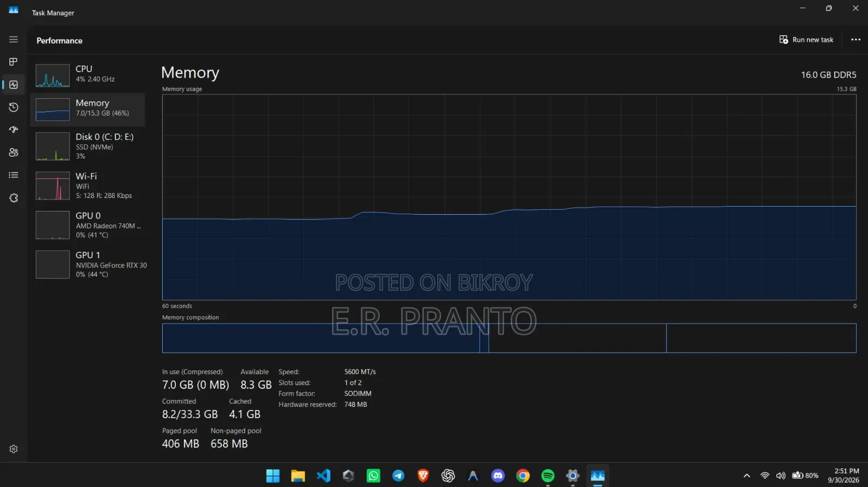Open Spotify from the taskbar
Screen dimensions: 868x487
pyautogui.click(x=548, y=476)
